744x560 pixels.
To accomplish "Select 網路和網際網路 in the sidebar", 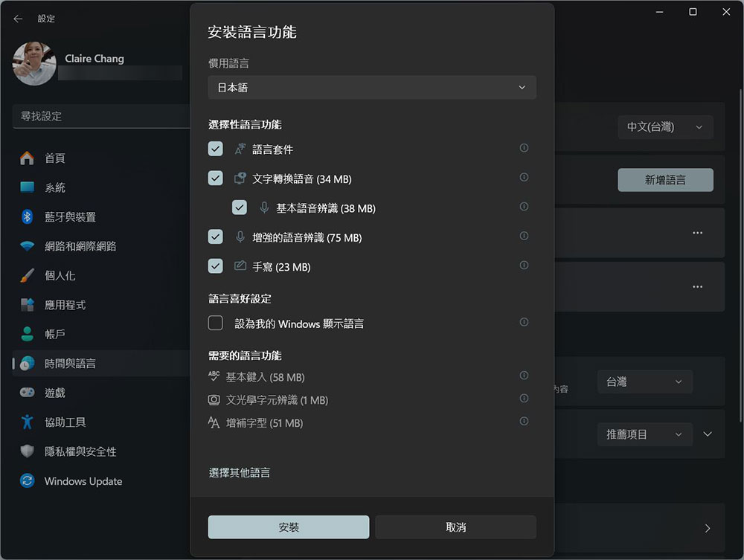I will click(80, 246).
